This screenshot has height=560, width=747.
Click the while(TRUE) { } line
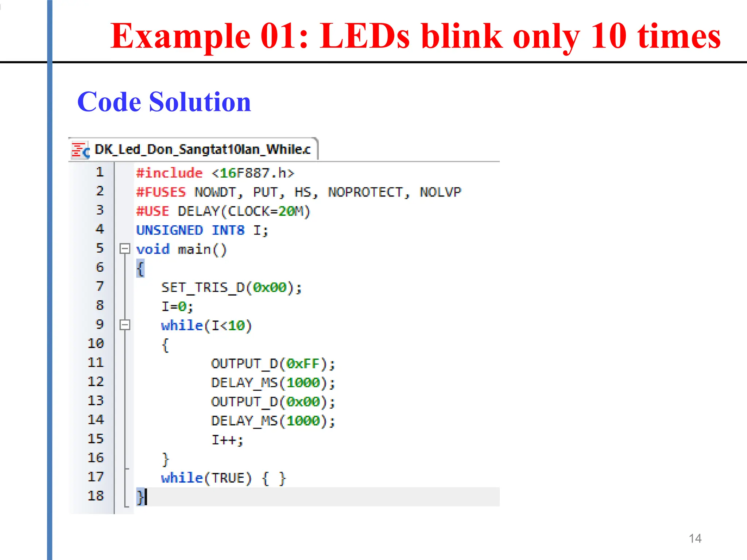coord(224,478)
